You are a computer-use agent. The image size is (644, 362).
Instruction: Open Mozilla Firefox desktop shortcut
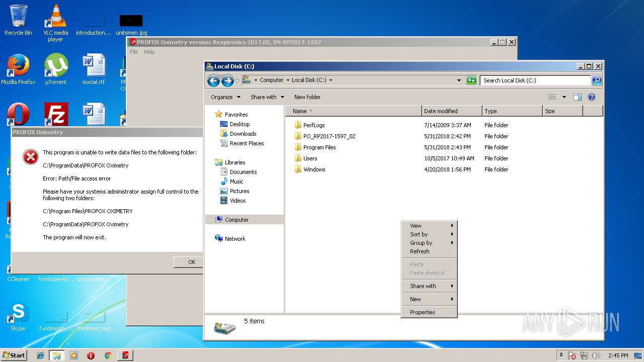(18, 69)
